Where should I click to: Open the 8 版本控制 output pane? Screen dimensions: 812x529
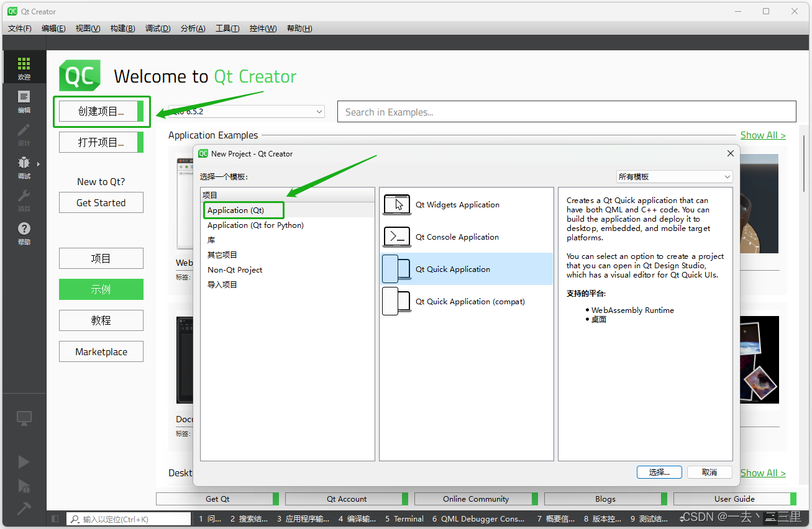click(x=603, y=518)
